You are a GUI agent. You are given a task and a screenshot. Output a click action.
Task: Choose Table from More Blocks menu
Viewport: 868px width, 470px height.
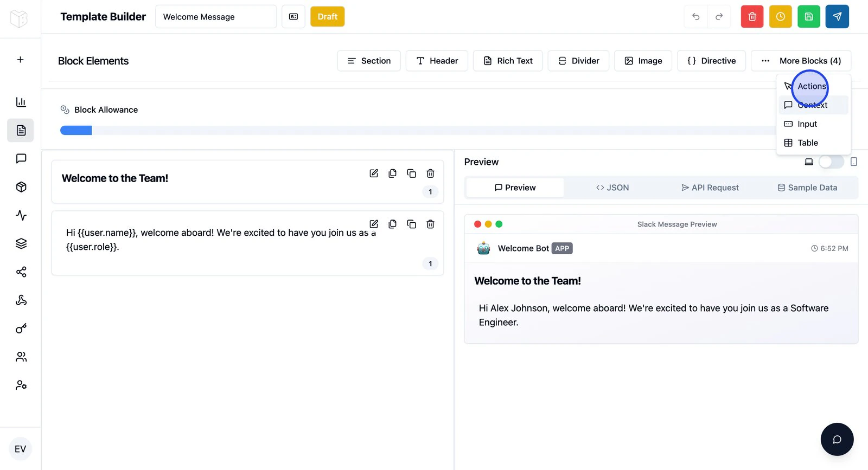(813, 143)
